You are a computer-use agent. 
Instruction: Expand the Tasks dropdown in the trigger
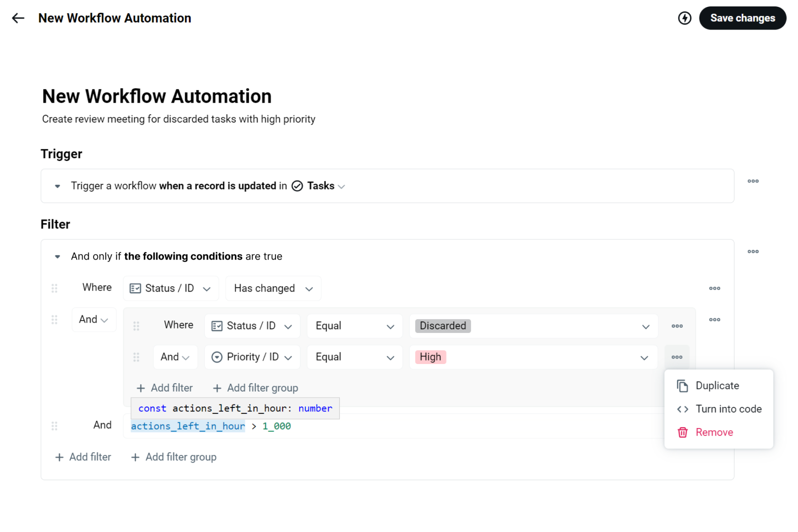point(341,186)
